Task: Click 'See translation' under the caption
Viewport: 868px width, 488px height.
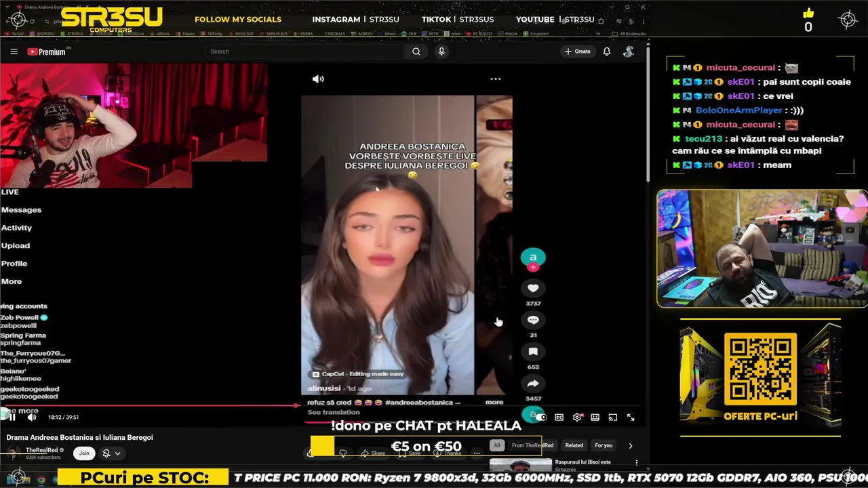Action: (334, 412)
